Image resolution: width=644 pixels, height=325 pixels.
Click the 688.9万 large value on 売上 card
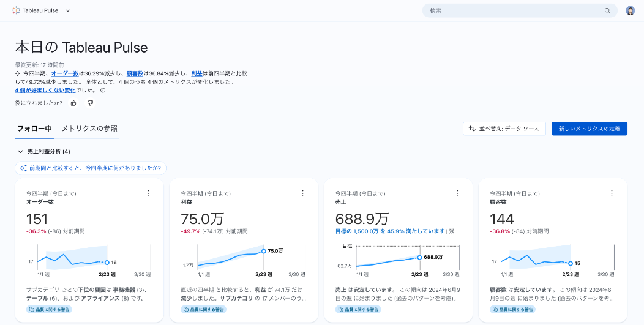click(362, 219)
